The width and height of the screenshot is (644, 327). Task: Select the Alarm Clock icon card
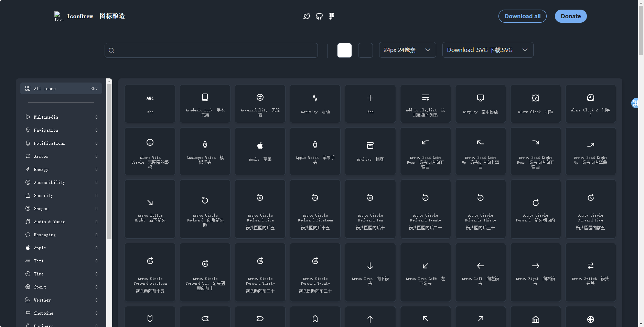click(x=535, y=104)
